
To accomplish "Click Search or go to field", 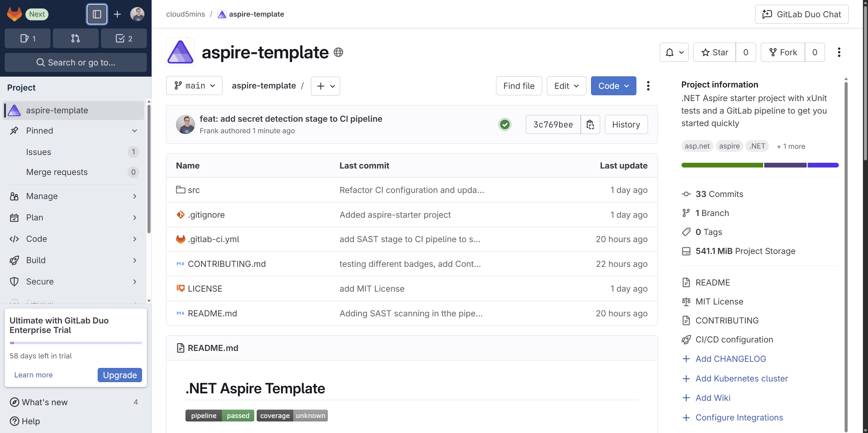I will [76, 62].
